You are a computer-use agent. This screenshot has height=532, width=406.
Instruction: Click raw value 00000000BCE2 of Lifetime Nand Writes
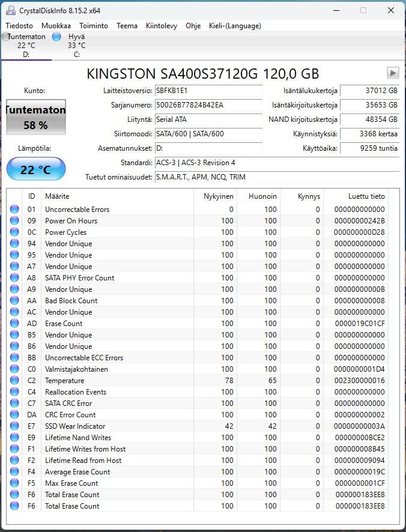click(360, 438)
